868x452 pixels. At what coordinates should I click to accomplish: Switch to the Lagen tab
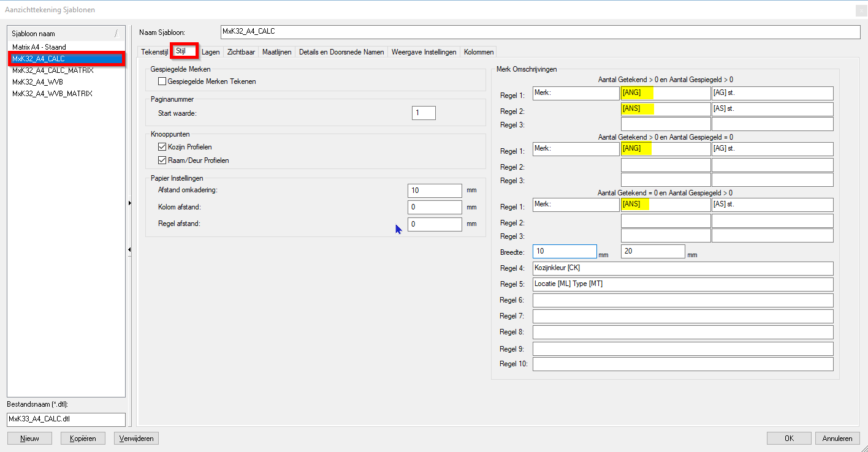pyautogui.click(x=211, y=52)
